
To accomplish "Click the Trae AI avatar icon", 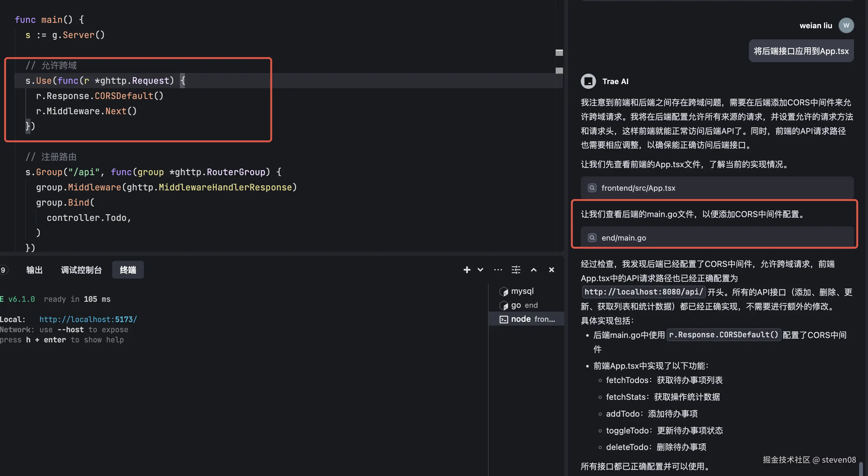I will (588, 81).
